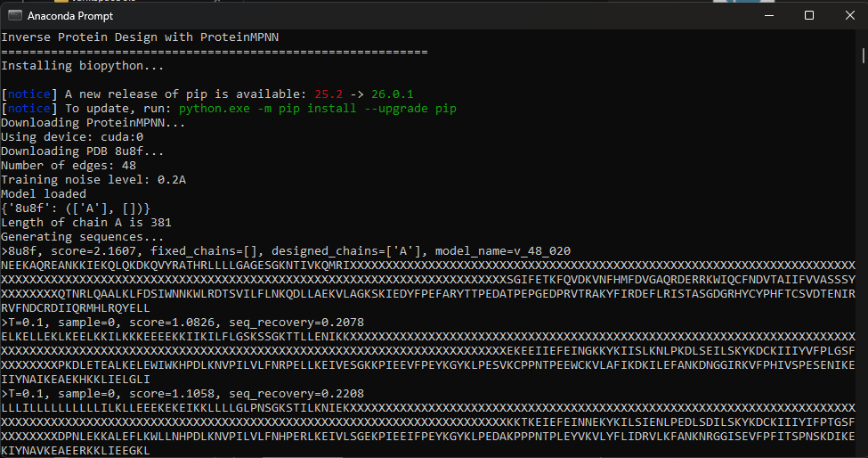Click the sequence line KIYNAVKEAEERKKLIEEGKL
868x458 pixels.
pos(76,451)
